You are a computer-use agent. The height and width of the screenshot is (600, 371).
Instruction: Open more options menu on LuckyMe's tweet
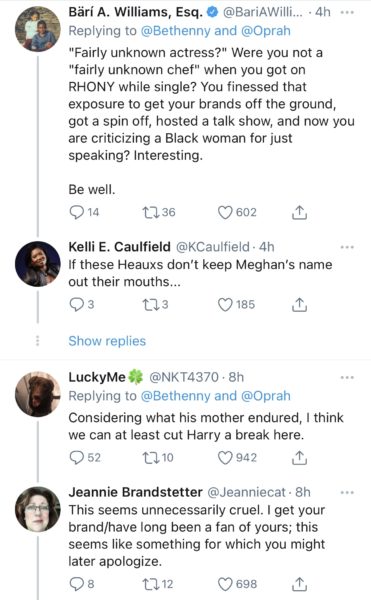(x=347, y=378)
